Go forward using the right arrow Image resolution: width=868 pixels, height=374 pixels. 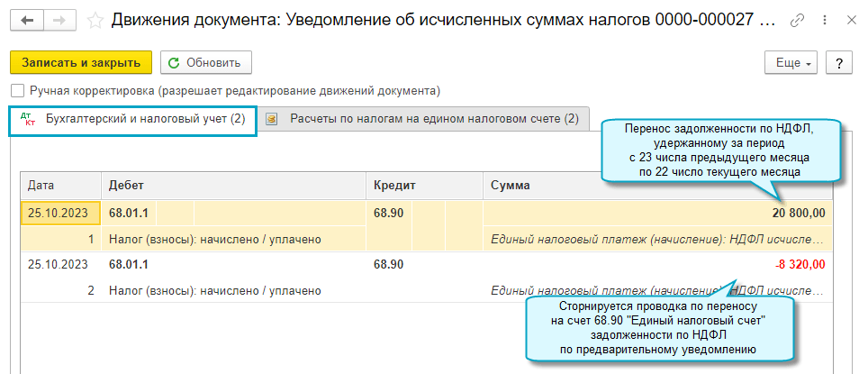[x=59, y=20]
